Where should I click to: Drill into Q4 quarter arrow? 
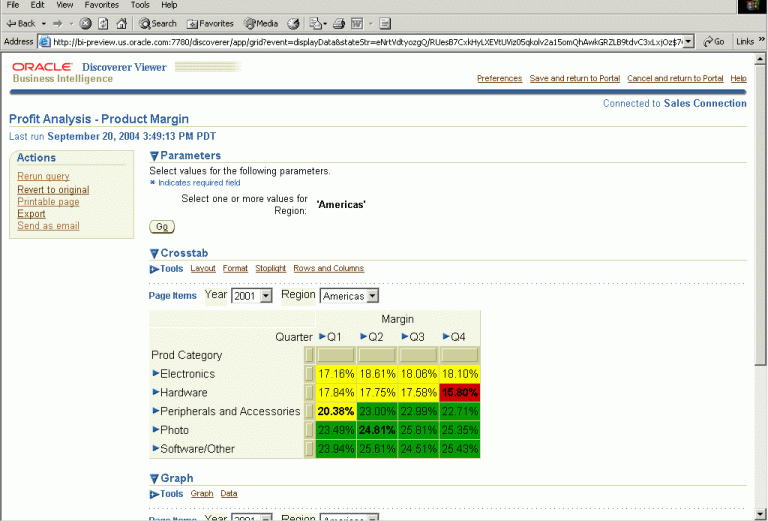[x=446, y=336]
